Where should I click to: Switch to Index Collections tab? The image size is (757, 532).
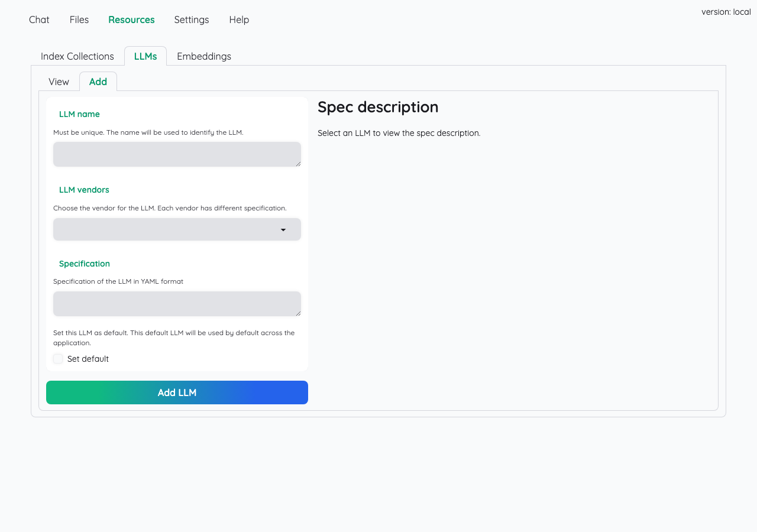coord(77,56)
